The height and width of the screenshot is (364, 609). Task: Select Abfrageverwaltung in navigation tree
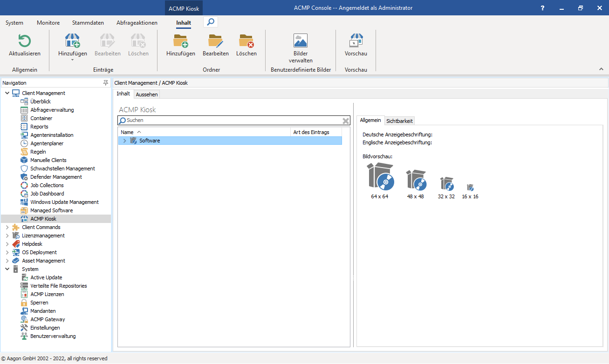click(x=52, y=110)
